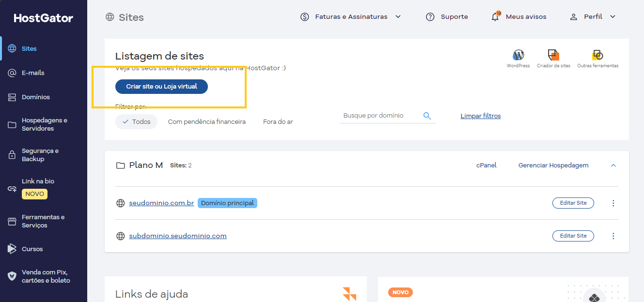Click the Venda com Pix shield icon
Viewport: 644px width, 302px height.
(12, 276)
